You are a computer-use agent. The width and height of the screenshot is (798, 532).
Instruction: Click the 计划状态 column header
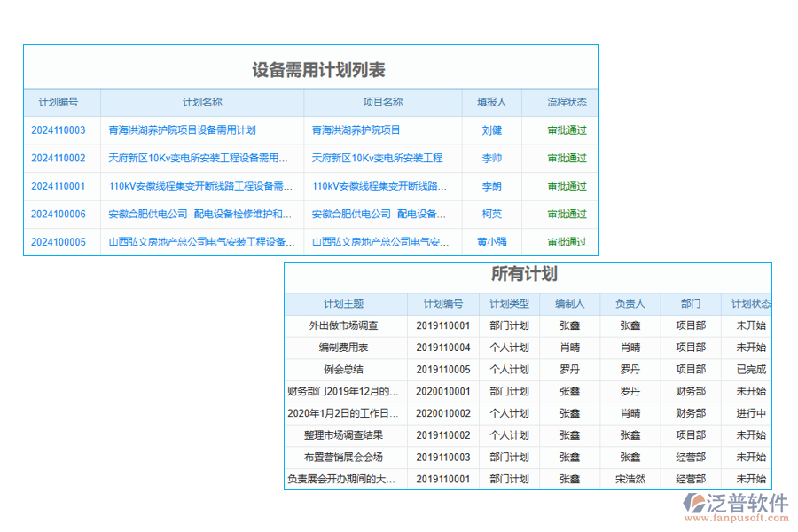[x=749, y=302]
